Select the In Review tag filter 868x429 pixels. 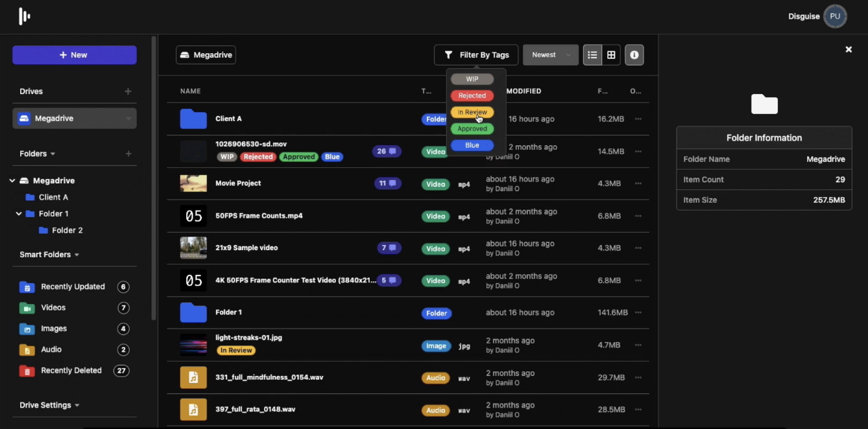[472, 113]
